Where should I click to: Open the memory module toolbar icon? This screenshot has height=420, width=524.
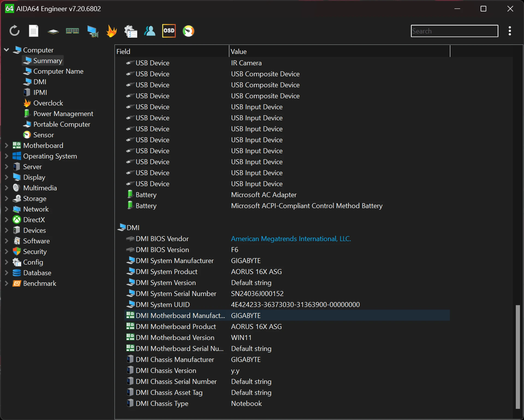point(72,31)
